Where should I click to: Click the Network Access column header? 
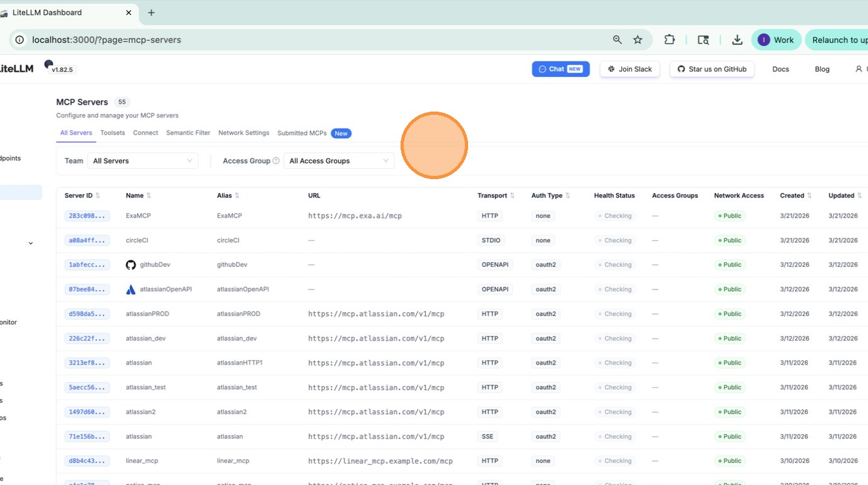(x=739, y=196)
